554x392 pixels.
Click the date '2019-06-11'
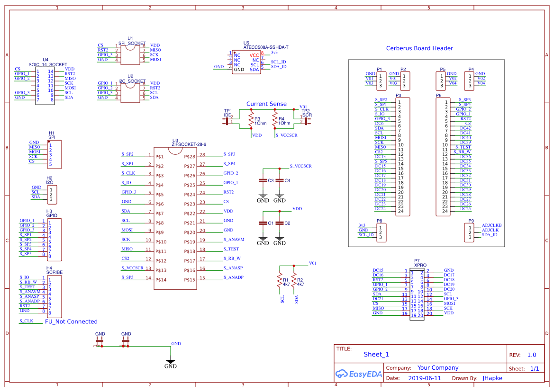pos(425,378)
